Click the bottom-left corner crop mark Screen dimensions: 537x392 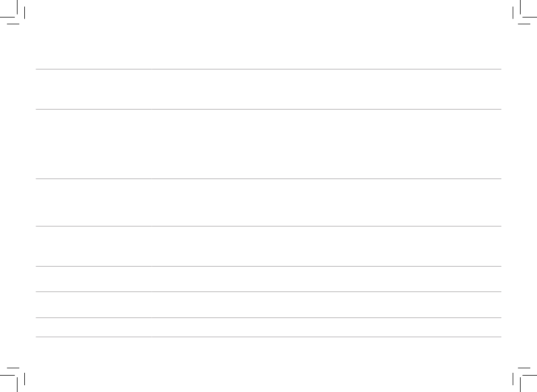12,380
